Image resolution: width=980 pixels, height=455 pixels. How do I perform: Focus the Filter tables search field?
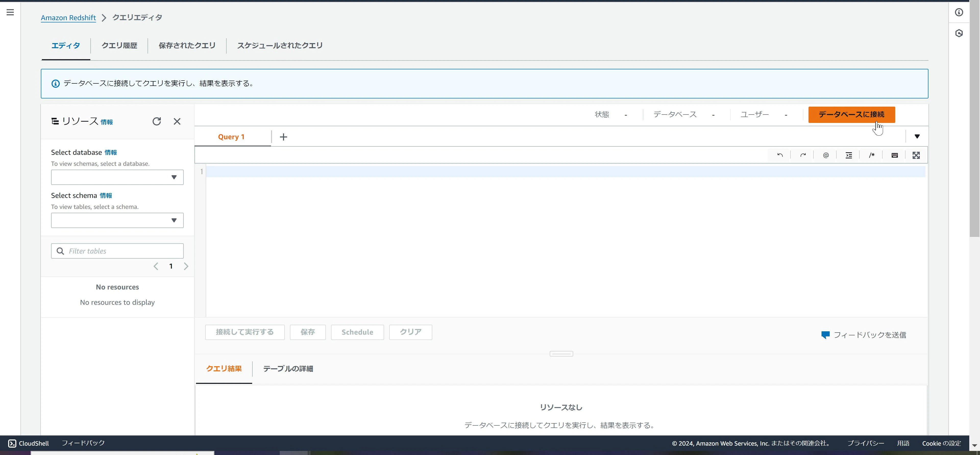(x=117, y=251)
